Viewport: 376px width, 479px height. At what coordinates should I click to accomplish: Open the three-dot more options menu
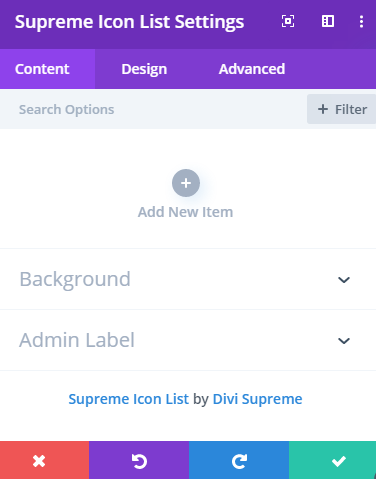361,22
